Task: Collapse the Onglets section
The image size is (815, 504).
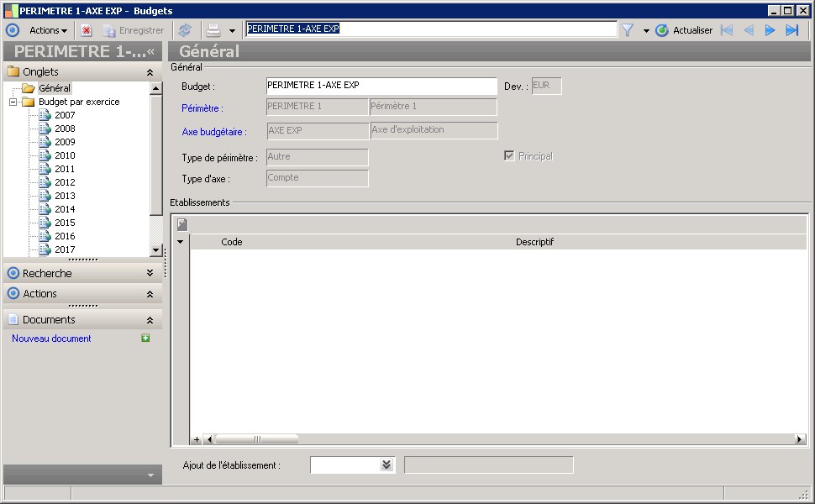Action: coord(150,72)
